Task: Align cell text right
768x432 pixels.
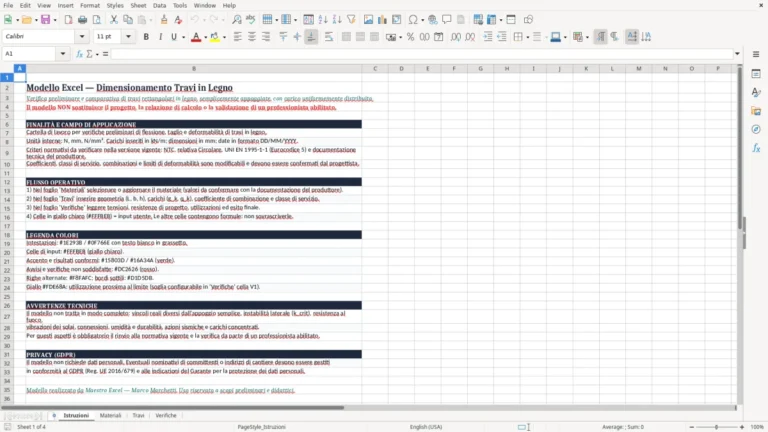Action: (x=266, y=37)
